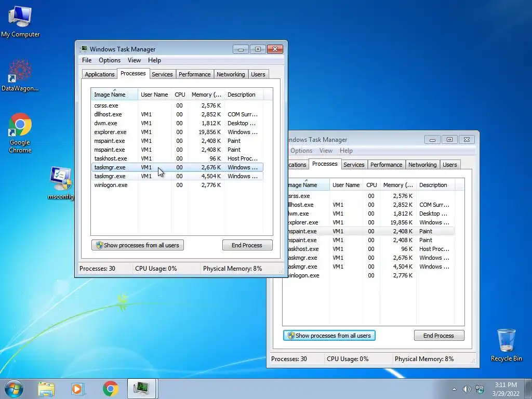
Task: Click 19,856 K memory value in back window
Action: 402,222
